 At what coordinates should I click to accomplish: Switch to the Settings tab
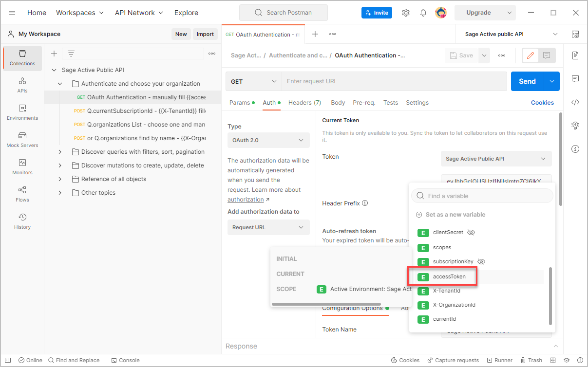point(417,103)
